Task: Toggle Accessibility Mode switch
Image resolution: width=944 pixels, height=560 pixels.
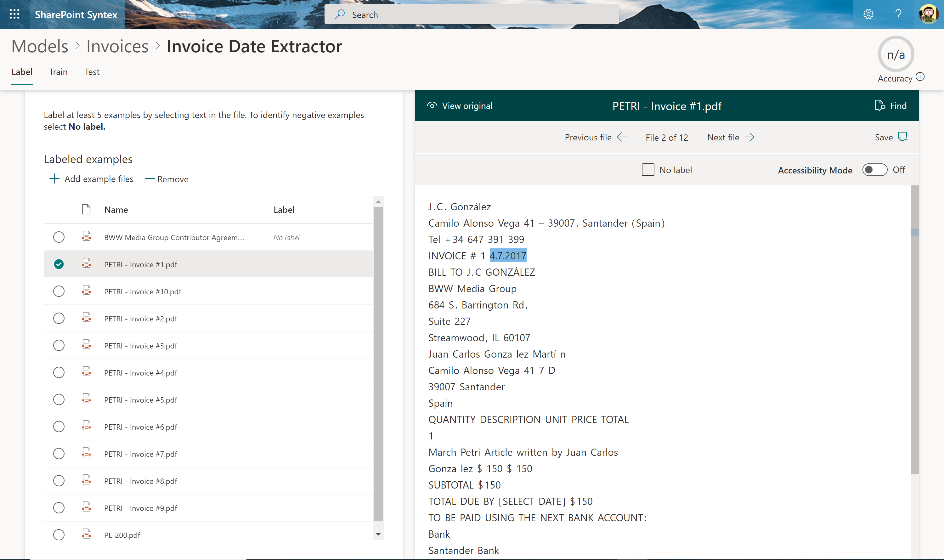Action: click(x=874, y=170)
